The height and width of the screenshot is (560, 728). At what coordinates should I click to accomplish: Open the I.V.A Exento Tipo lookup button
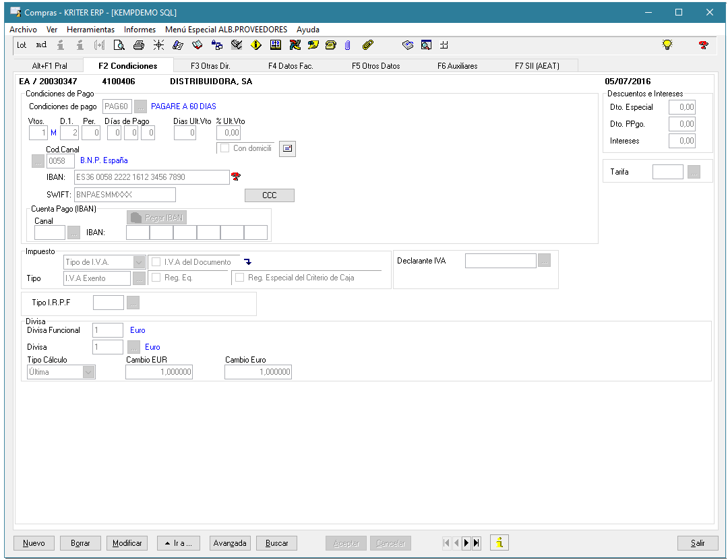point(139,278)
